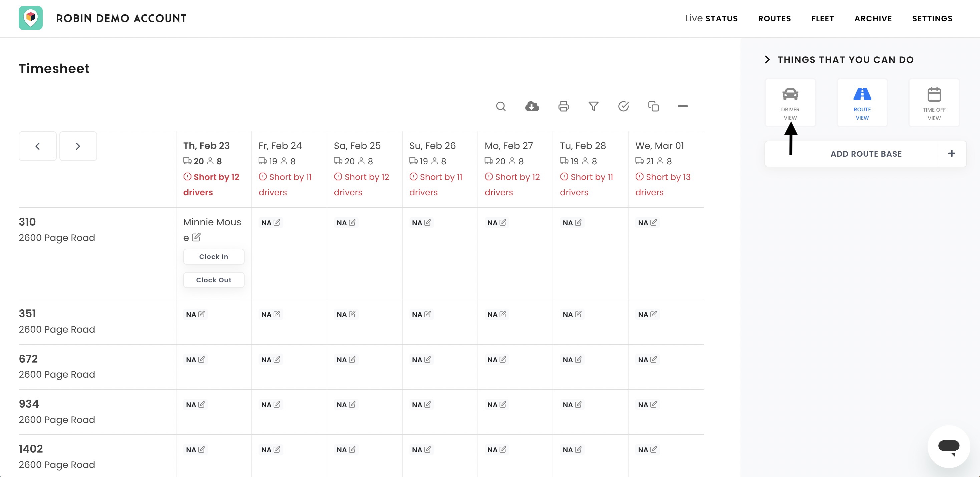
Task: Go to next week with right chevron
Action: point(78,146)
